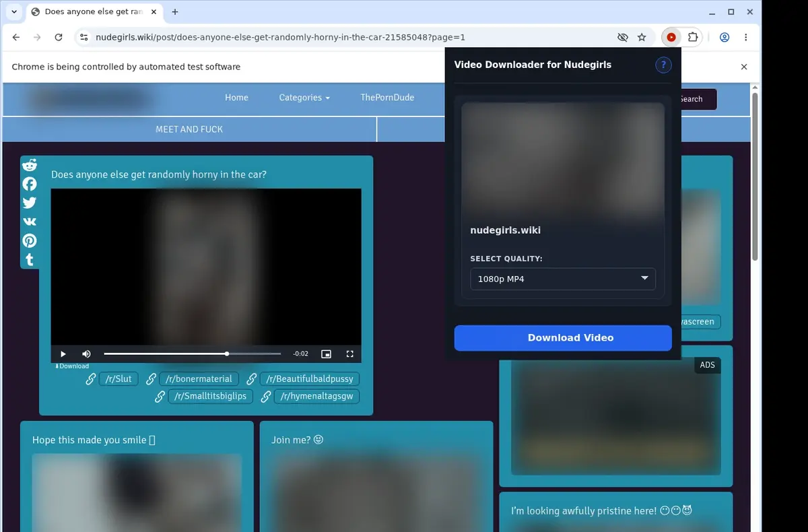808x532 pixels.
Task: Open 'I'm looking awfully pristine here!' post
Action: (602, 511)
